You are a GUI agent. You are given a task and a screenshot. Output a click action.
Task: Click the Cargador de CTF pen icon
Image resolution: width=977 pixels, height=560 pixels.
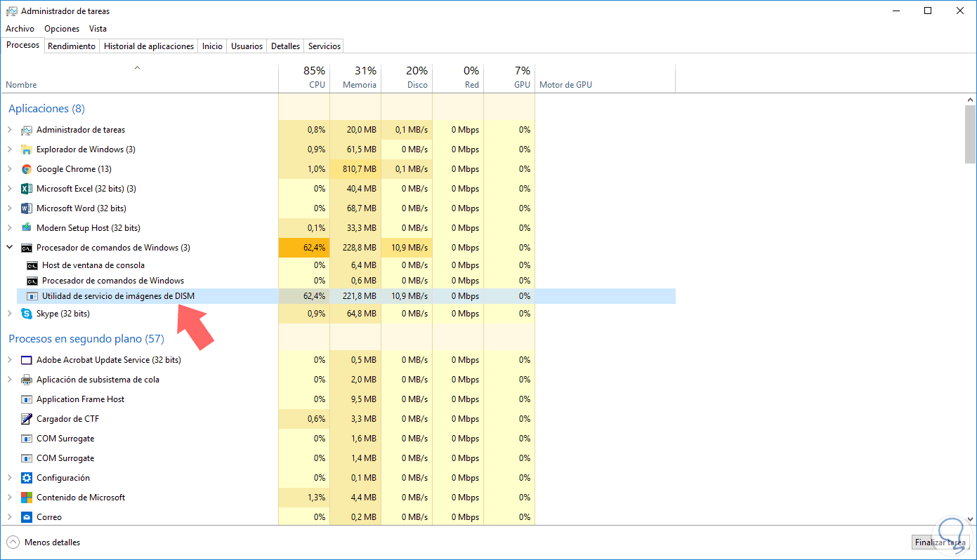(x=27, y=419)
